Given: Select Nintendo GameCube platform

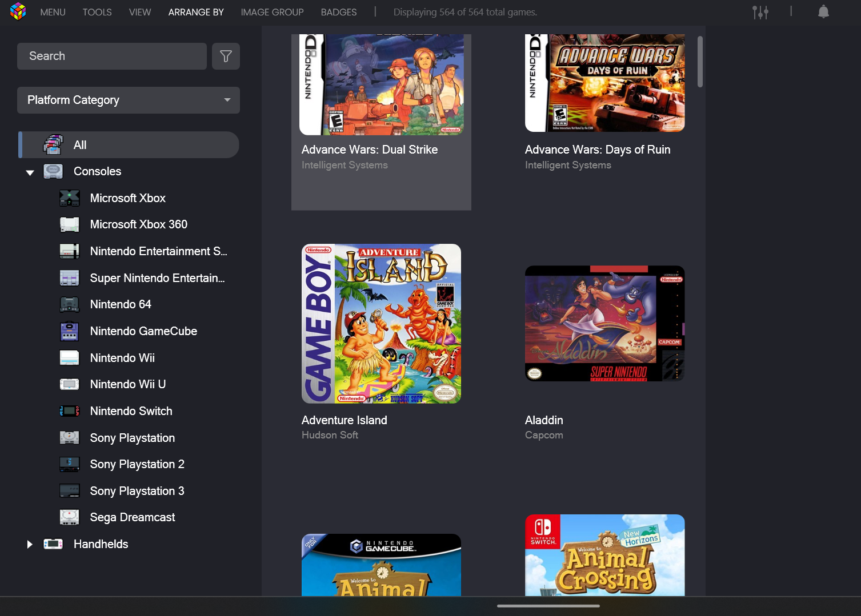Looking at the screenshot, I should pos(143,331).
